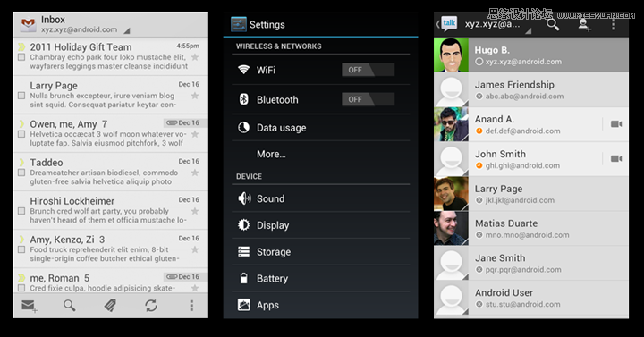Click the Bluetooth symbol icon
Viewport: 644px width, 337px height.
(x=244, y=99)
